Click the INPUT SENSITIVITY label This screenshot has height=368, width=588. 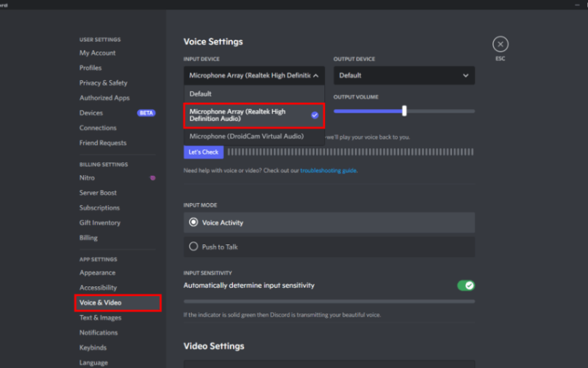coord(208,273)
